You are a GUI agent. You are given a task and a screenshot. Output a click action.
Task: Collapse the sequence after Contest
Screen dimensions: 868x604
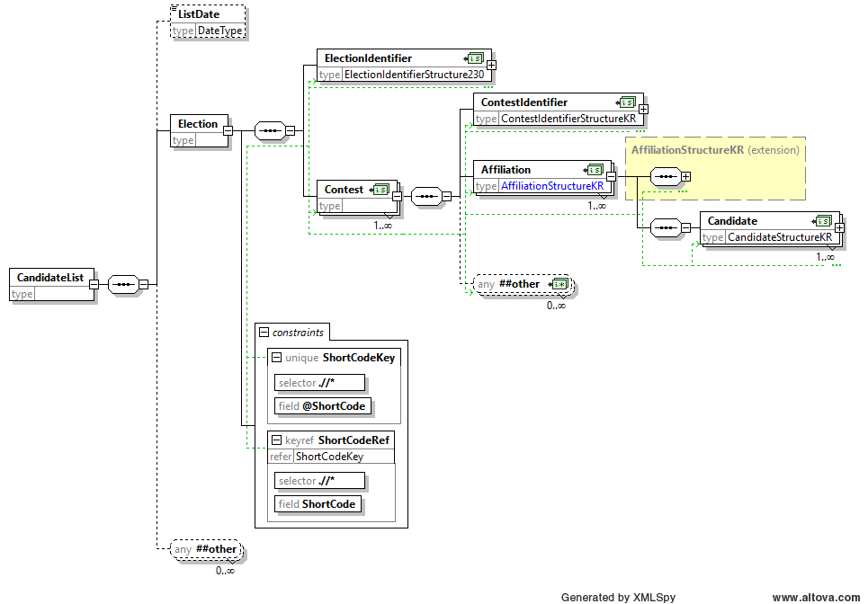(x=446, y=196)
